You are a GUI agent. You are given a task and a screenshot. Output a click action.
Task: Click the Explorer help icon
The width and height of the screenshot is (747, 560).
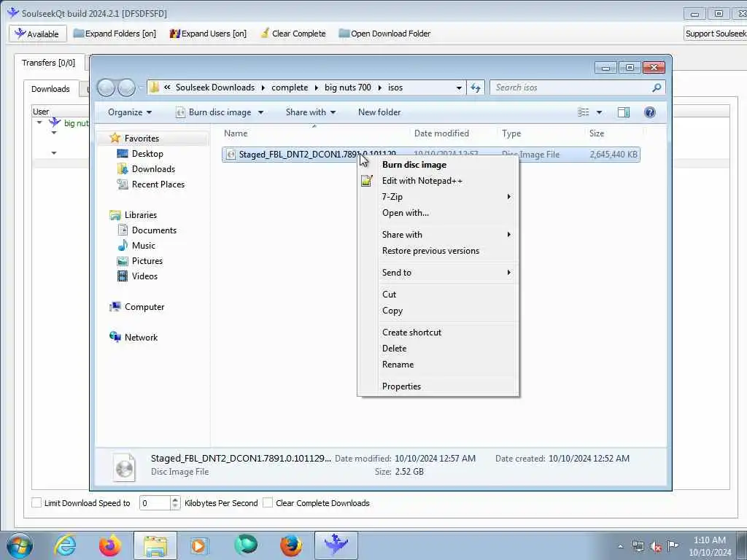pyautogui.click(x=650, y=112)
